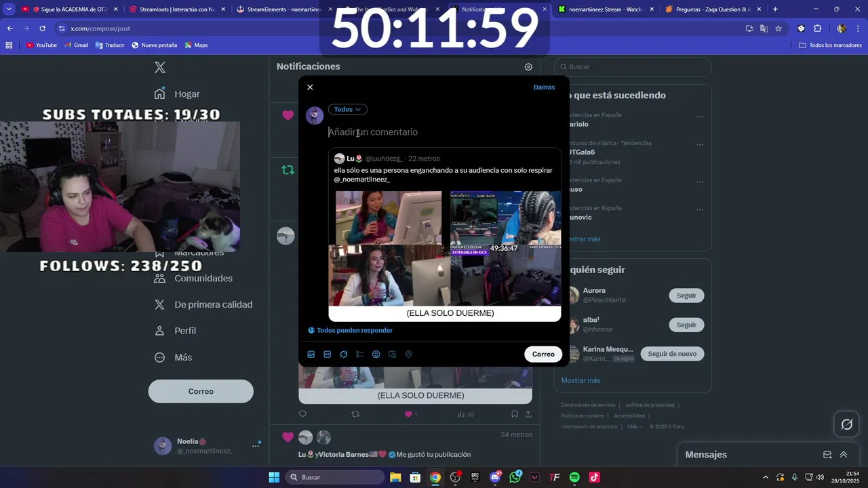This screenshot has height=488, width=868.
Task: Repost the background tweet
Action: tap(355, 414)
